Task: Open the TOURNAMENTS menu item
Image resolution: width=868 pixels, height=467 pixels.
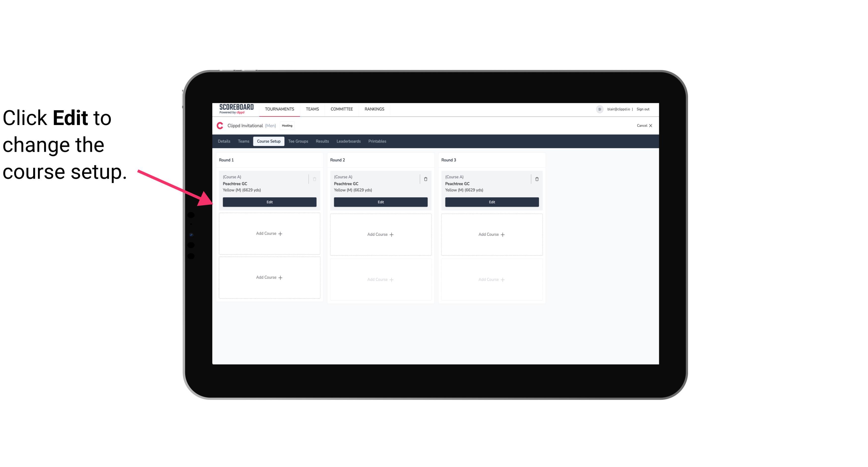Action: (x=280, y=109)
